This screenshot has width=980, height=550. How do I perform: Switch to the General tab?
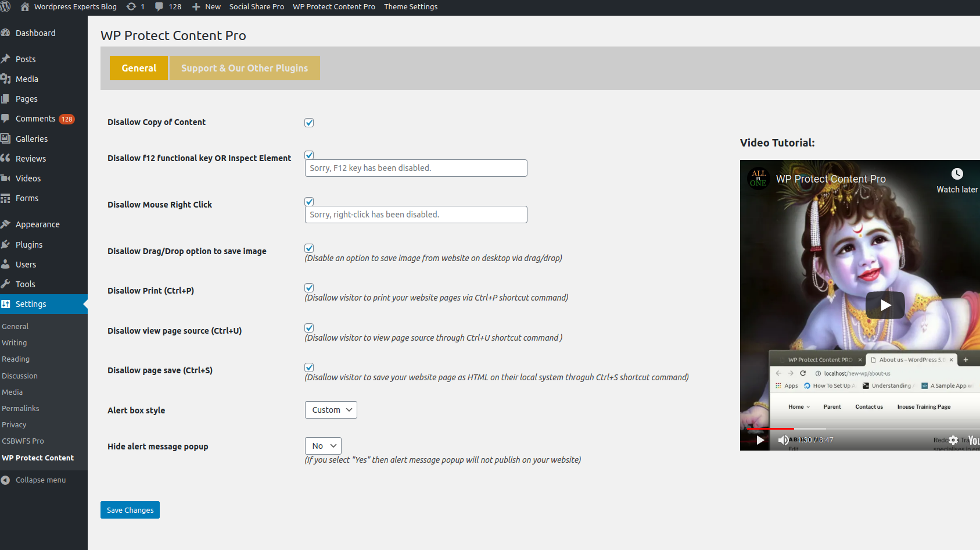click(x=139, y=68)
